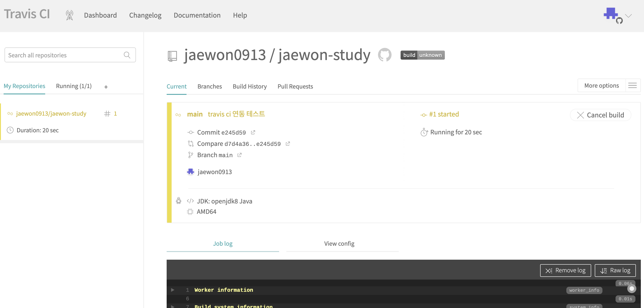Open commit e245d59 external link icon
644x308 pixels.
click(253, 132)
